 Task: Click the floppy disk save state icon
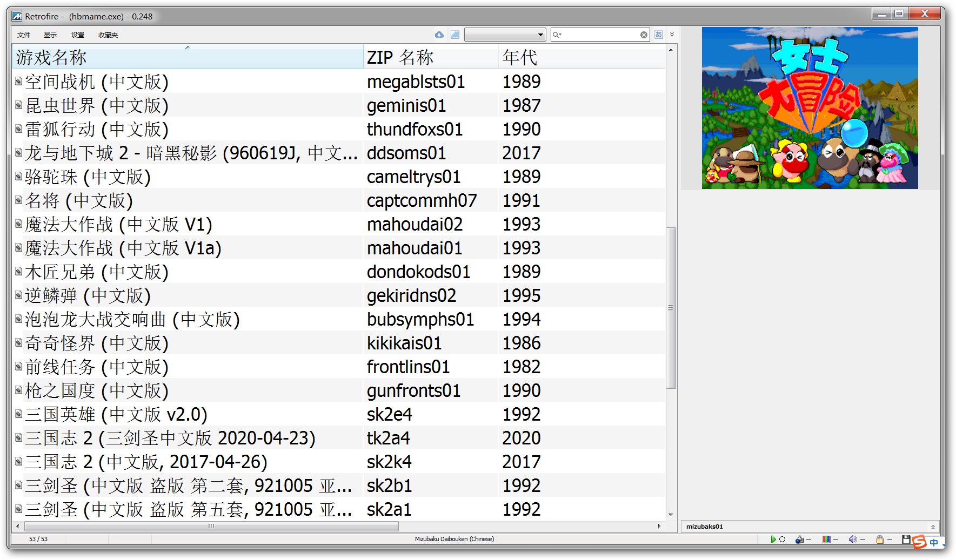(906, 539)
